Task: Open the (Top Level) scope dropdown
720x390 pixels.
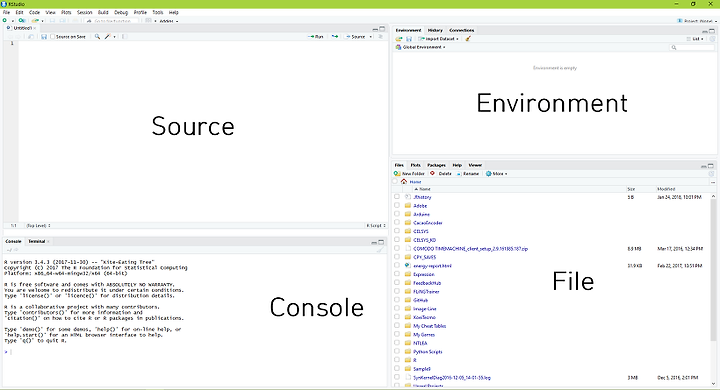Action: point(38,226)
